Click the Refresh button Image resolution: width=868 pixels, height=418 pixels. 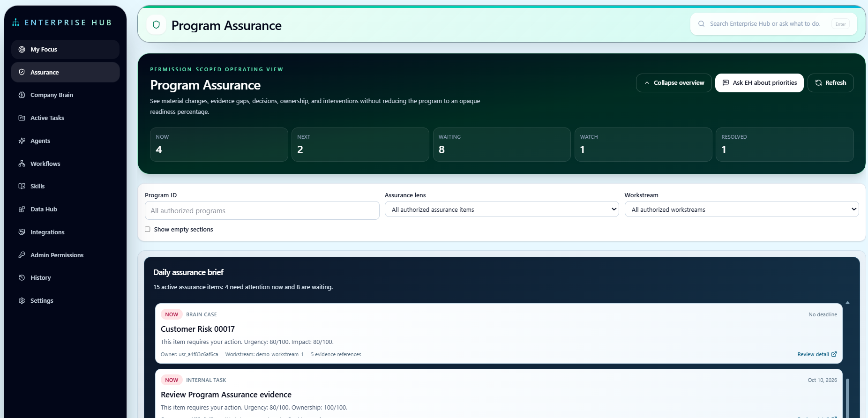tap(831, 83)
